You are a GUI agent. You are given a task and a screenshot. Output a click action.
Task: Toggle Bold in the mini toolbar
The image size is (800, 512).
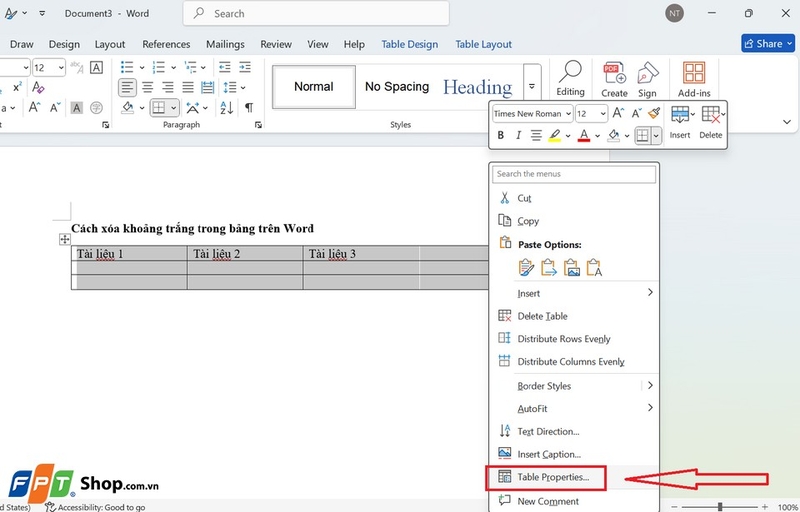click(x=501, y=135)
